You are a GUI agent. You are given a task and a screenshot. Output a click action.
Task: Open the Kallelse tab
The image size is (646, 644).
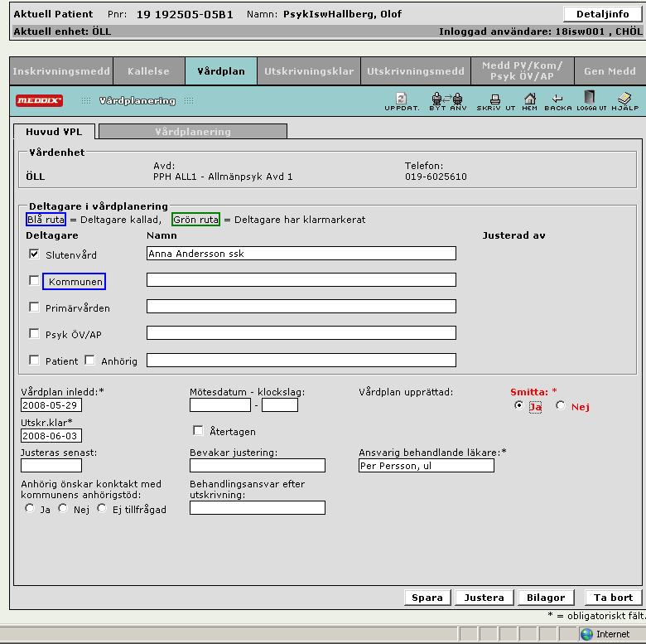[x=149, y=71]
